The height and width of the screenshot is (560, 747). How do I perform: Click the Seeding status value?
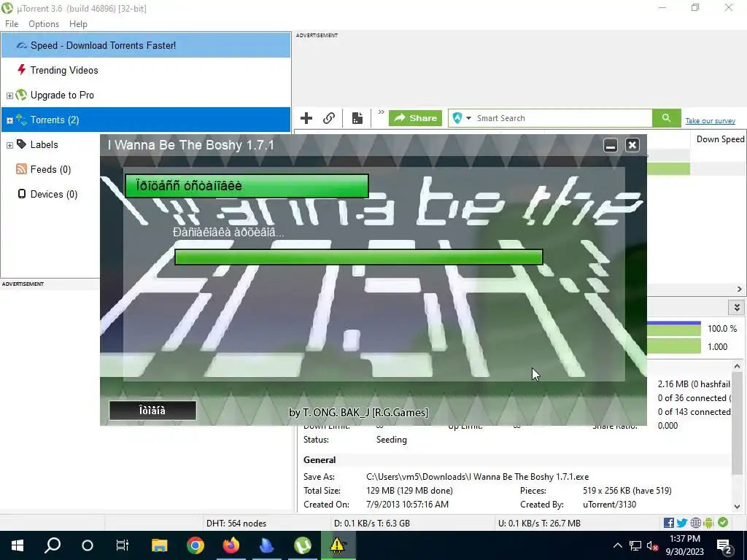pyautogui.click(x=392, y=440)
